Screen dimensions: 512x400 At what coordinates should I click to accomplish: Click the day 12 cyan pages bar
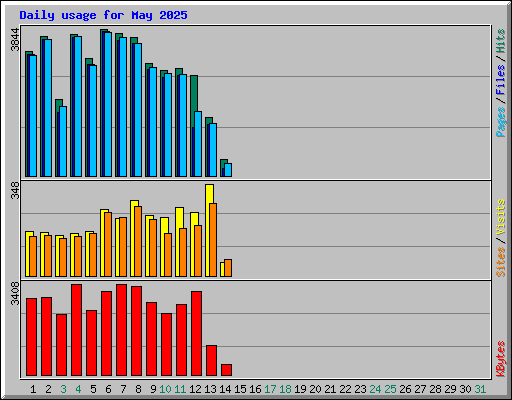198,144
